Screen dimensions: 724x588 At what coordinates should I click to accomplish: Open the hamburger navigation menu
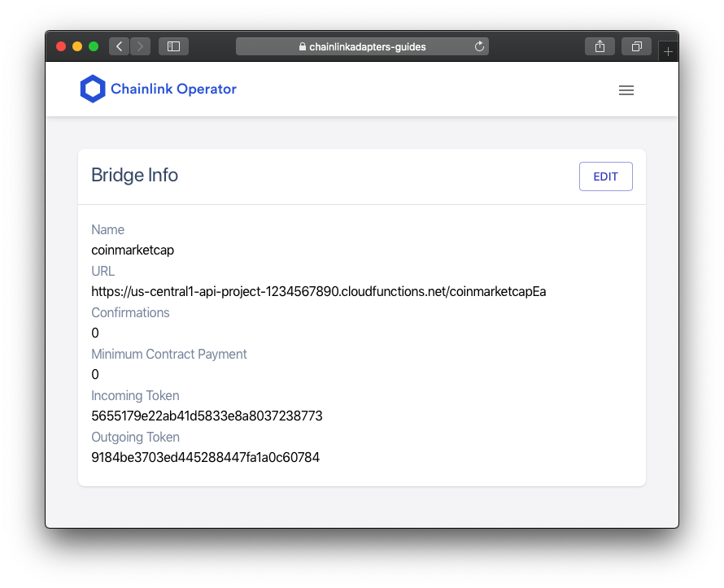tap(626, 90)
